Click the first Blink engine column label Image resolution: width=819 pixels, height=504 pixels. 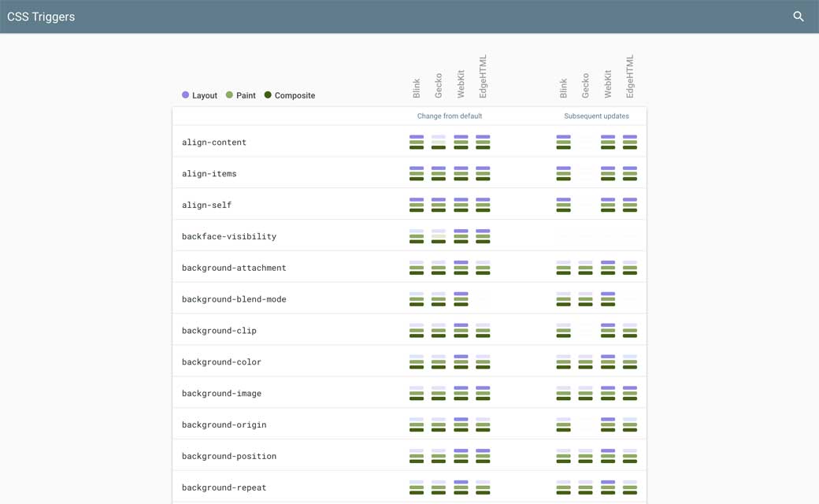coord(417,87)
